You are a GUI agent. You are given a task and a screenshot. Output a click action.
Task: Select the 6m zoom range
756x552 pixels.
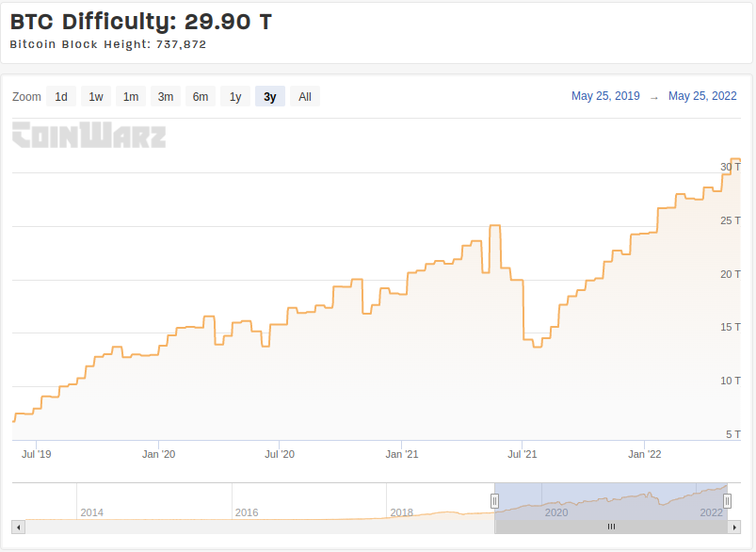201,96
